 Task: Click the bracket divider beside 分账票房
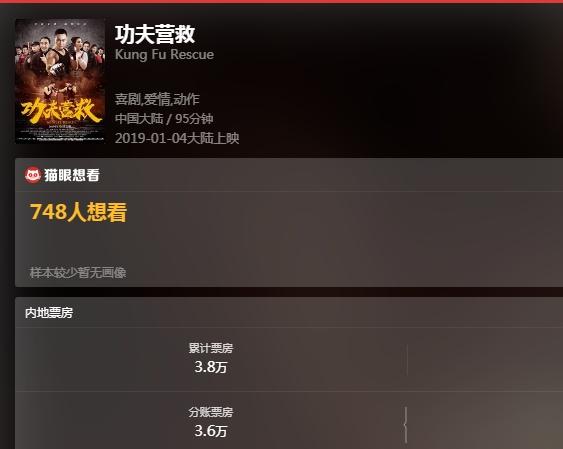[x=406, y=425]
